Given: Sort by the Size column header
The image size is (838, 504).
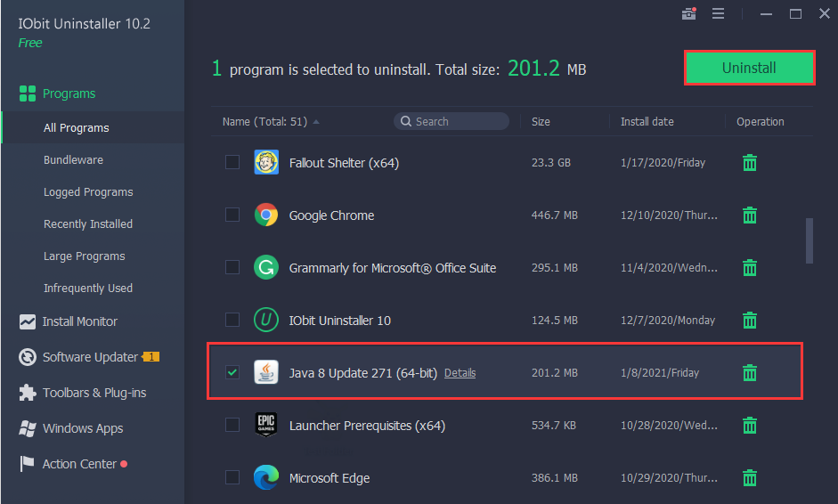Looking at the screenshot, I should click(541, 122).
